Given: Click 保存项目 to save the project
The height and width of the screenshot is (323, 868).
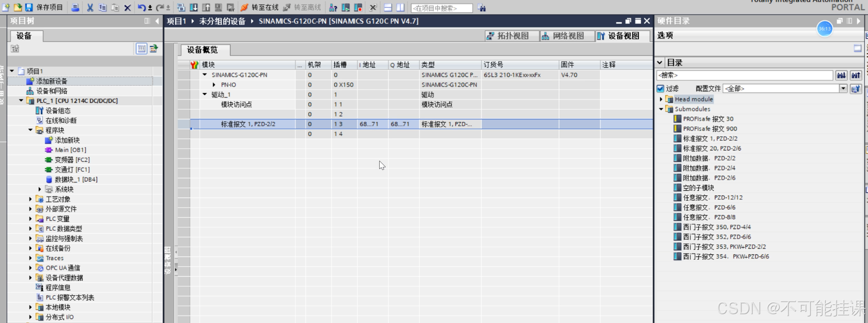Looking at the screenshot, I should click(44, 7).
